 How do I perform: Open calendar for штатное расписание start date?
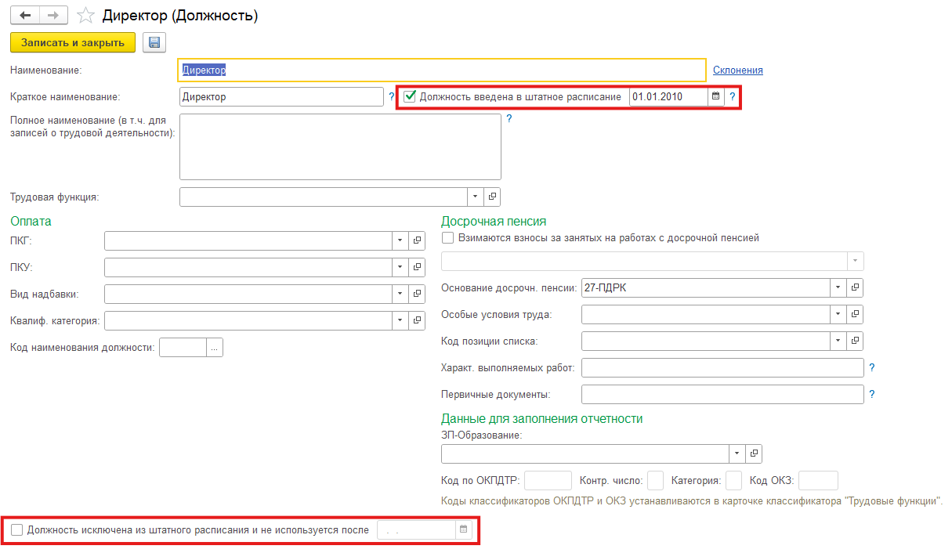pyautogui.click(x=715, y=97)
